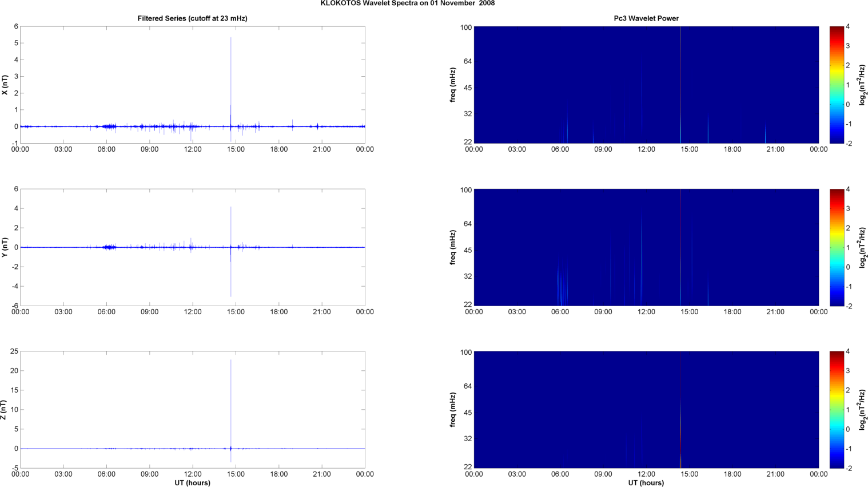
Task: Click the X (nT) axis label
Action: click(5, 85)
